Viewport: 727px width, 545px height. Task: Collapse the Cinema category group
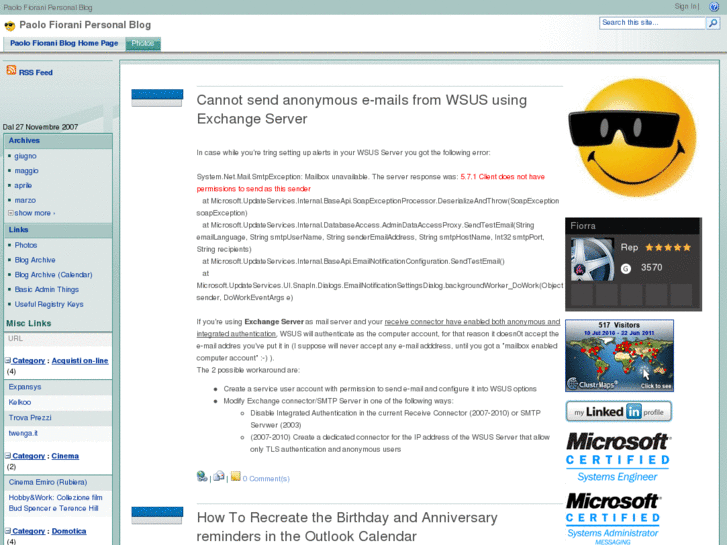click(x=8, y=456)
